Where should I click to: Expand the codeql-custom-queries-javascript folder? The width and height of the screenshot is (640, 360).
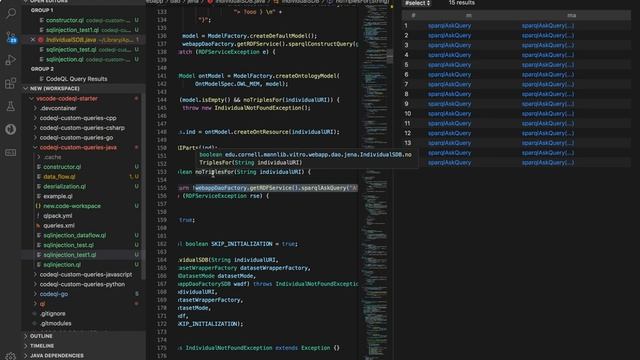tap(86, 275)
